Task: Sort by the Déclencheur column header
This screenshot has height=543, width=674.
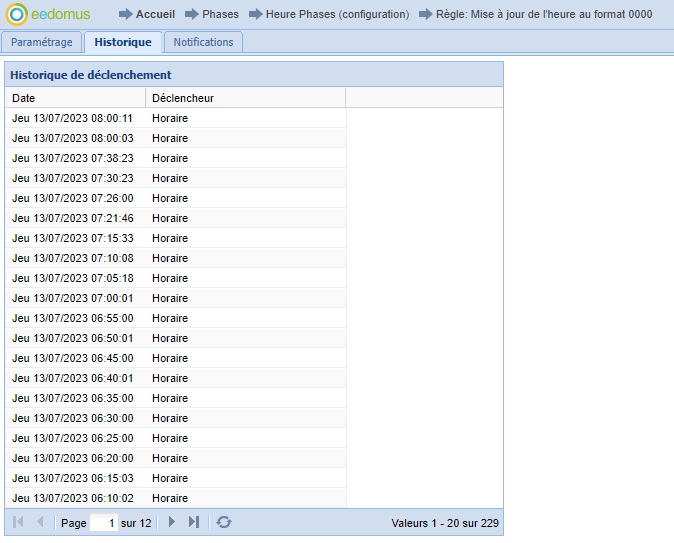Action: [x=245, y=98]
